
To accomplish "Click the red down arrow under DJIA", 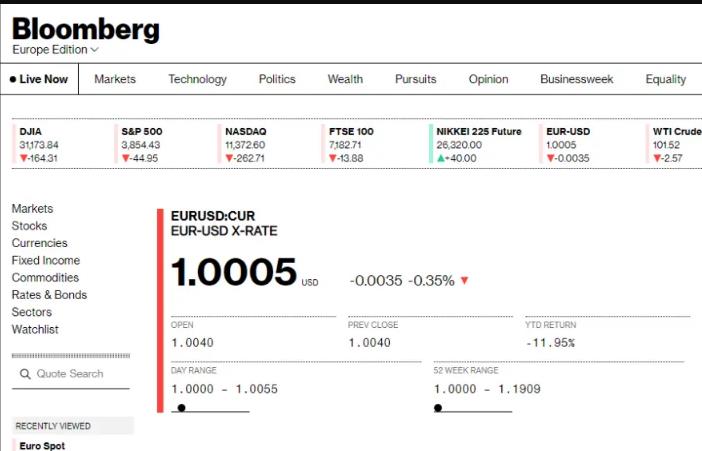I will click(24, 158).
